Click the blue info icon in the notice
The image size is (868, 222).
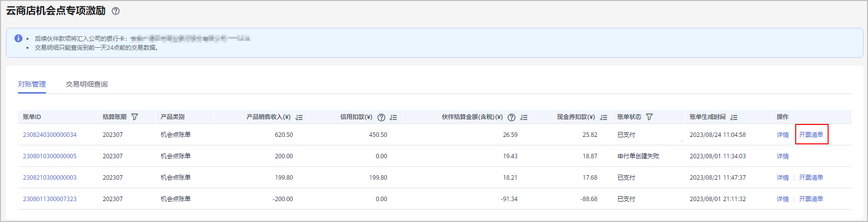tap(18, 38)
